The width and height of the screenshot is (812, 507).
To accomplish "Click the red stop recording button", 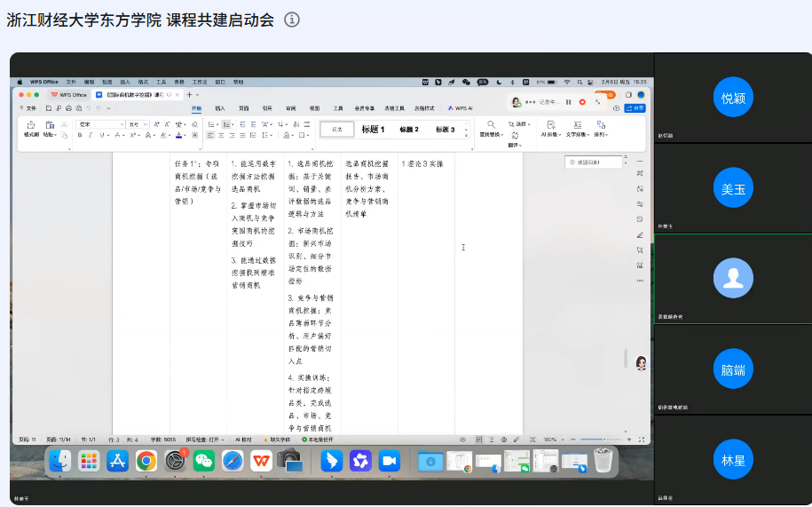I will point(582,102).
